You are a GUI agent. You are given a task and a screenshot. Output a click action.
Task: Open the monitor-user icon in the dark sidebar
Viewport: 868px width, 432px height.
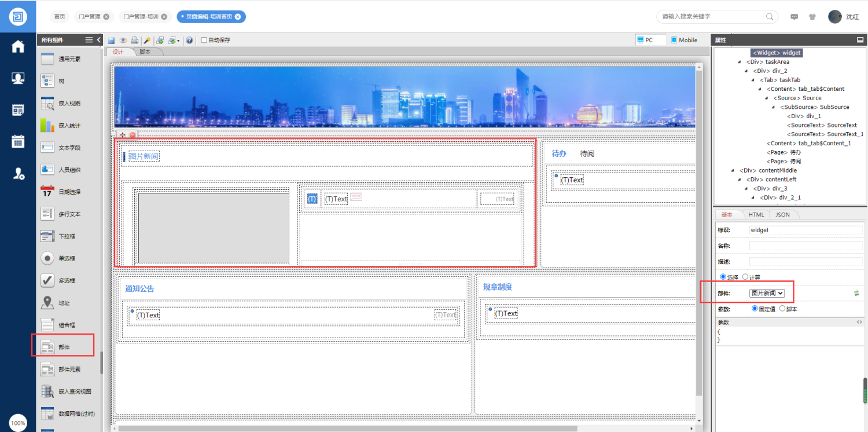click(18, 78)
